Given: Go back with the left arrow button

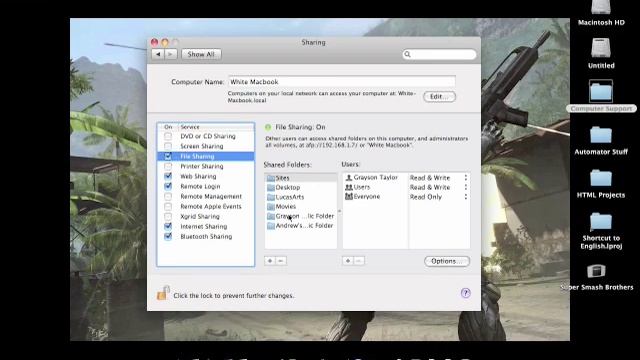Looking at the screenshot, I should tap(158, 54).
